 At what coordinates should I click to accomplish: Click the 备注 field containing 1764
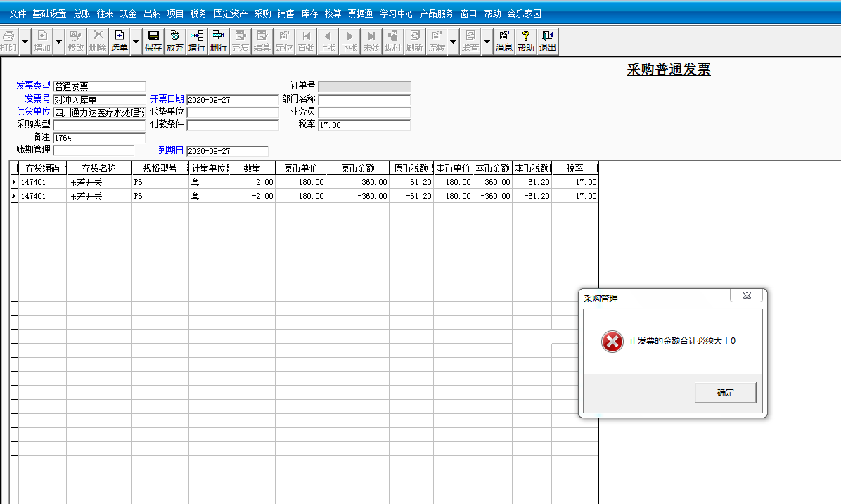click(99, 138)
